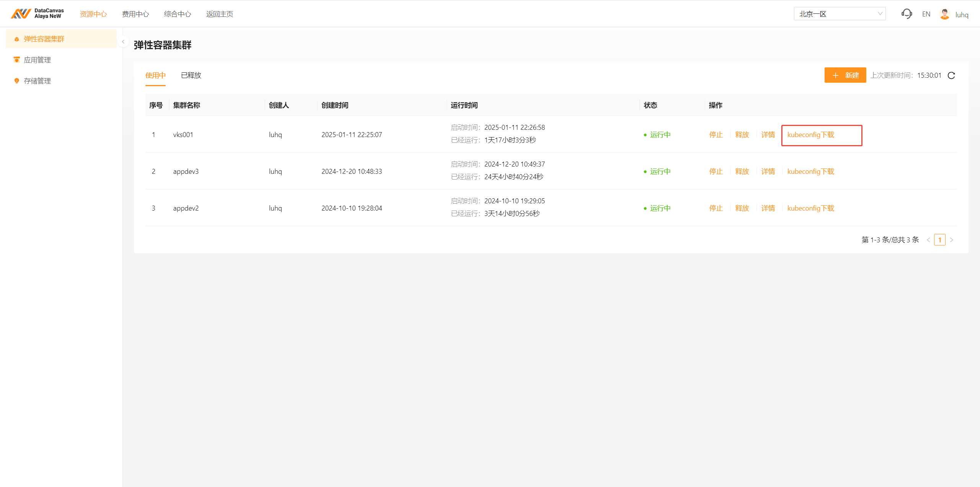Open 综合中心 in the top menu
This screenshot has width=980, height=487.
(x=178, y=14)
